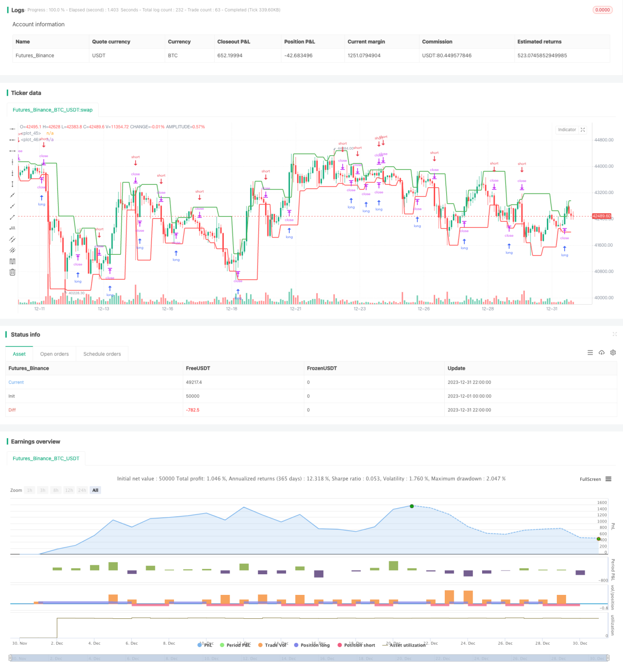Click the Init row label
Viewport: 623px width, 672px height.
[x=12, y=396]
